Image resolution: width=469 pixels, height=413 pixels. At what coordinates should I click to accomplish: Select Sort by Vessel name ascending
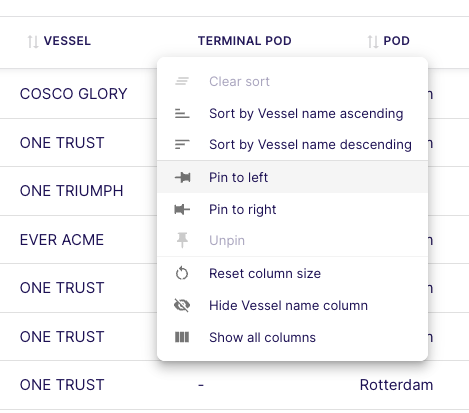[292, 114]
